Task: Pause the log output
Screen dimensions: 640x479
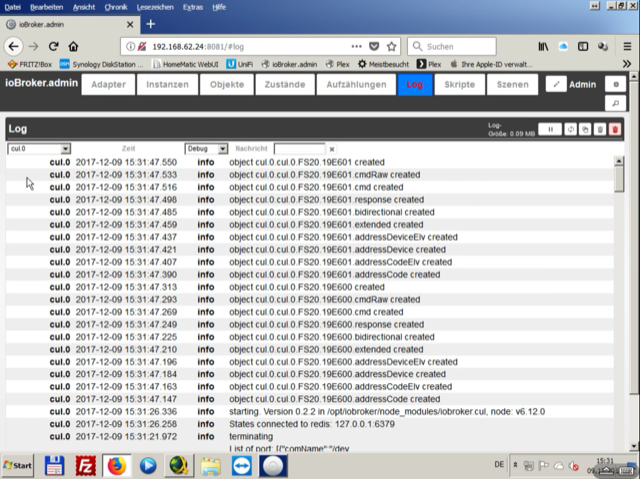Action: (550, 129)
